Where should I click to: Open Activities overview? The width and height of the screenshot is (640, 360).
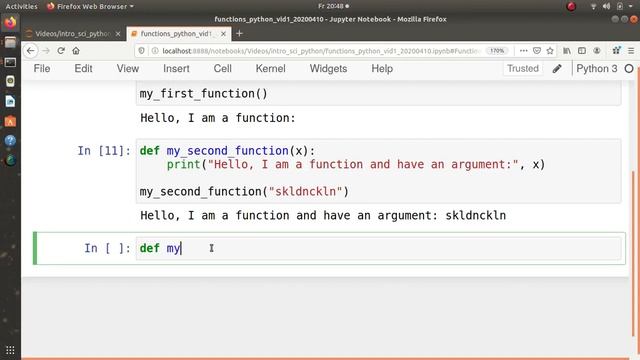pos(21,6)
